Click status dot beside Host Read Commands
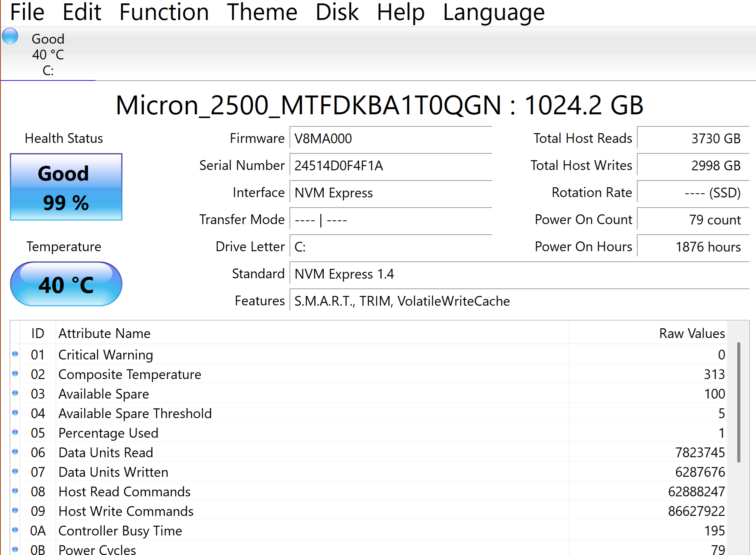 pyautogui.click(x=15, y=491)
